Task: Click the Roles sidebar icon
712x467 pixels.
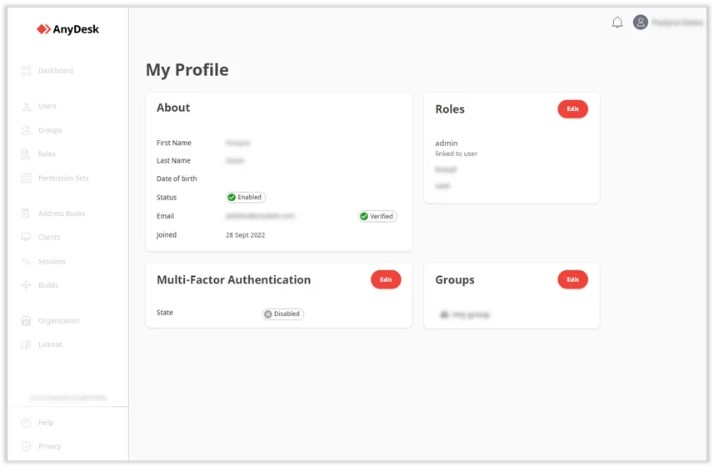Action: pos(26,154)
